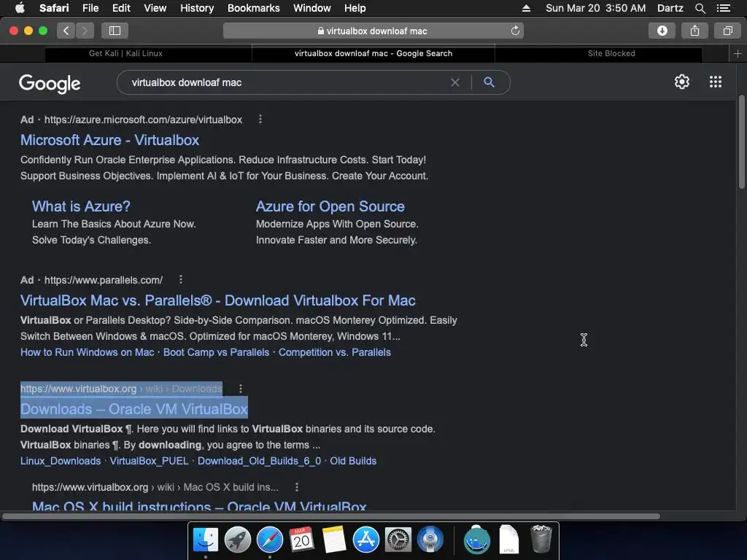Open the Safari menu
Viewport: 747px width, 560px height.
click(x=54, y=8)
